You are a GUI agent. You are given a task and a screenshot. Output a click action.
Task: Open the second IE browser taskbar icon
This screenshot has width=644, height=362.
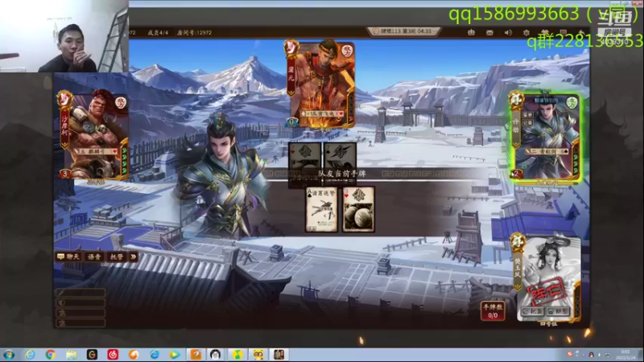pyautogui.click(x=155, y=355)
